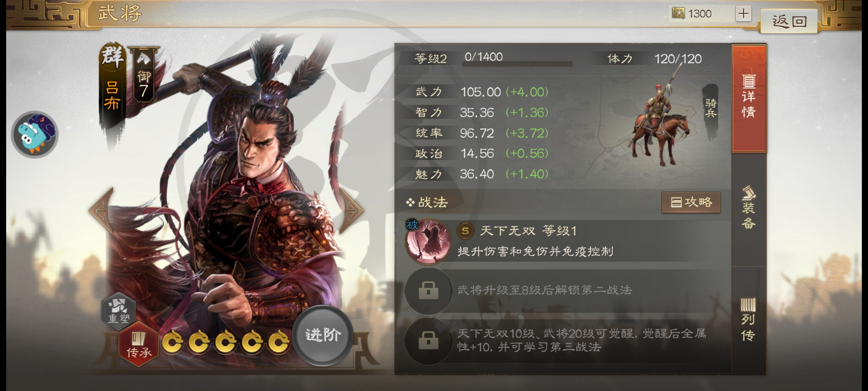Show the next general with right arrow
The image size is (868, 391).
pos(351,210)
